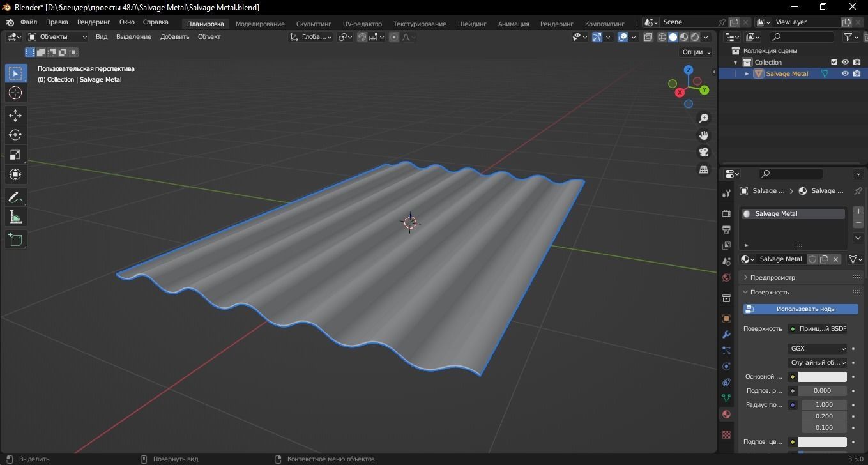Open the Object properties tab
Screen dimensions: 868x465
pos(726,318)
